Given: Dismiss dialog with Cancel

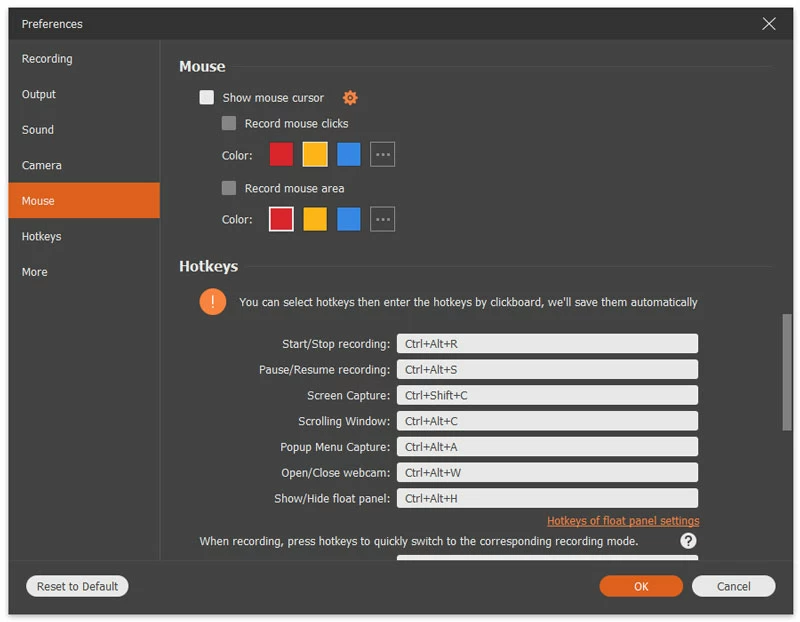Looking at the screenshot, I should [x=733, y=586].
